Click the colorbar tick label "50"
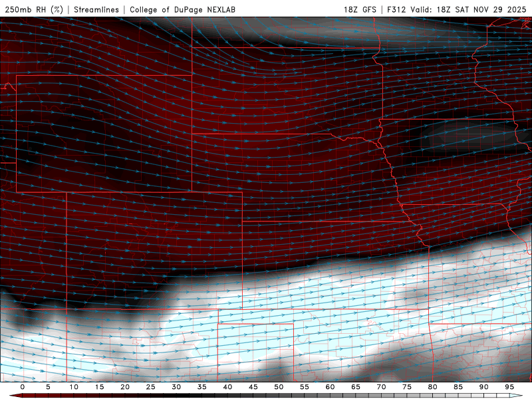Viewport: 532px width, 399px height. pos(279,387)
